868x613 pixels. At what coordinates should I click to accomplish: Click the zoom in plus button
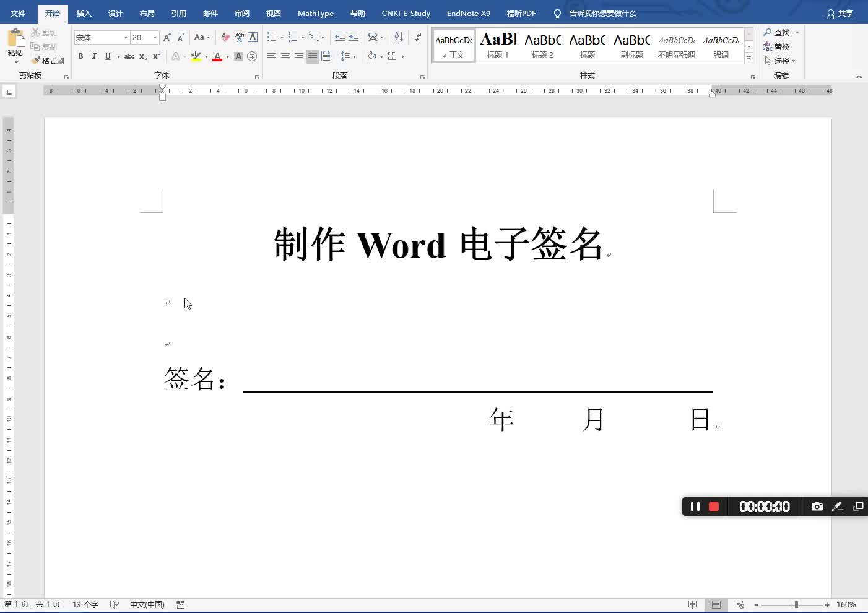(x=827, y=604)
